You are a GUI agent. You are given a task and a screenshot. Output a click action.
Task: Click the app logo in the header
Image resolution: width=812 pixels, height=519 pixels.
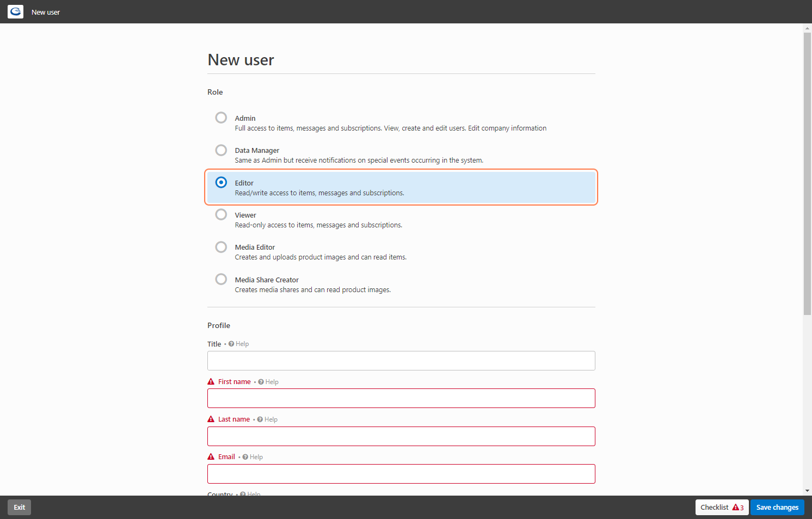[15, 11]
